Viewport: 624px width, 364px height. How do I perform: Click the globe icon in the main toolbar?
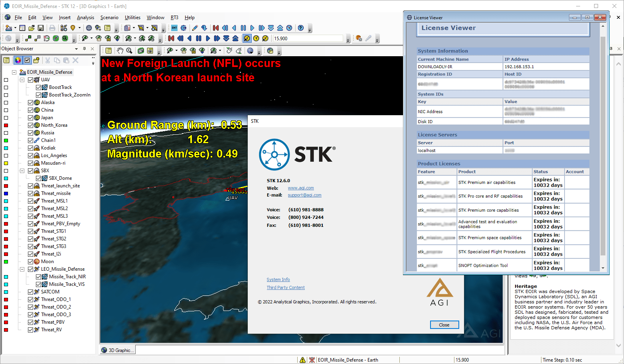click(89, 28)
